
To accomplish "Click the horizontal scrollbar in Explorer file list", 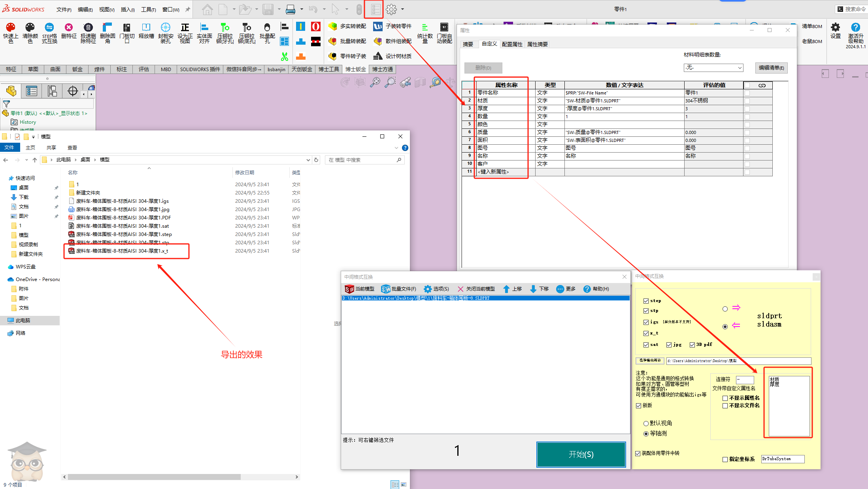I will [155, 477].
